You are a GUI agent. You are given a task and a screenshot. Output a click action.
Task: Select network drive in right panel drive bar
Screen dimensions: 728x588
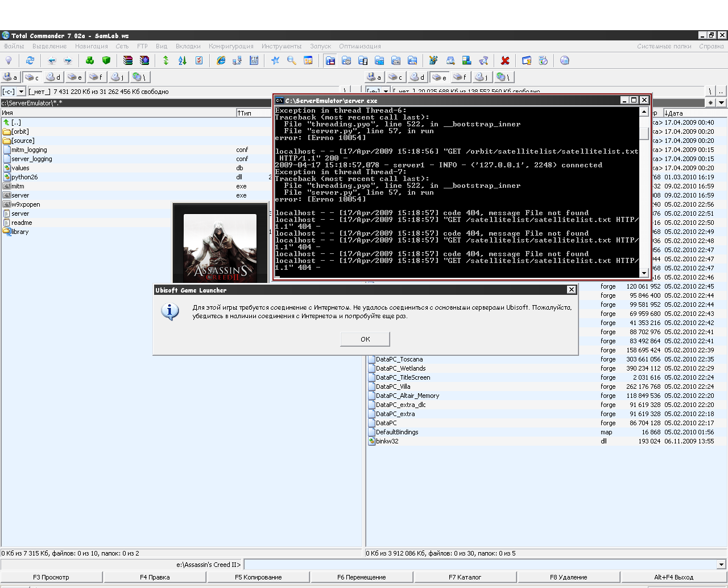point(503,77)
